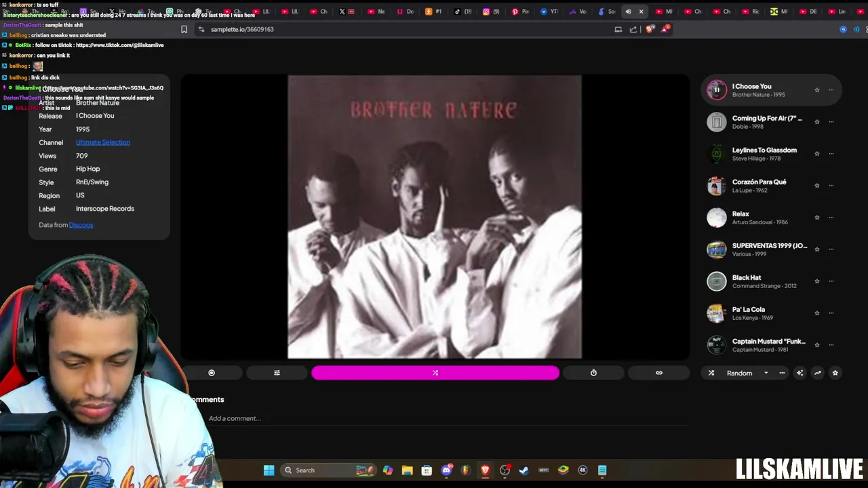Open options for Pa' La Cola
This screenshot has width=868, height=488.
(831, 313)
